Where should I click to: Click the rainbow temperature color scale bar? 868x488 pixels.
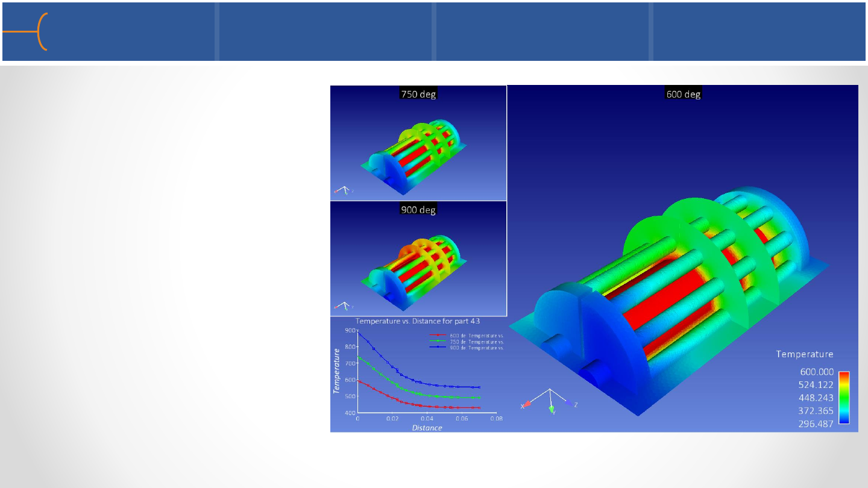(x=844, y=398)
